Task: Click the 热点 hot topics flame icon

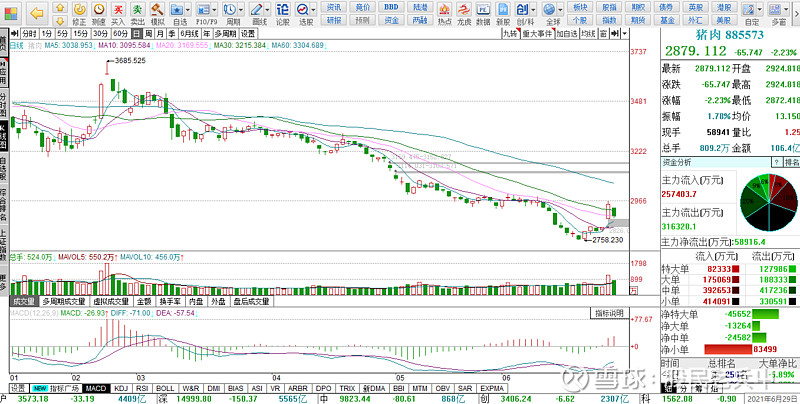Action: click(443, 14)
